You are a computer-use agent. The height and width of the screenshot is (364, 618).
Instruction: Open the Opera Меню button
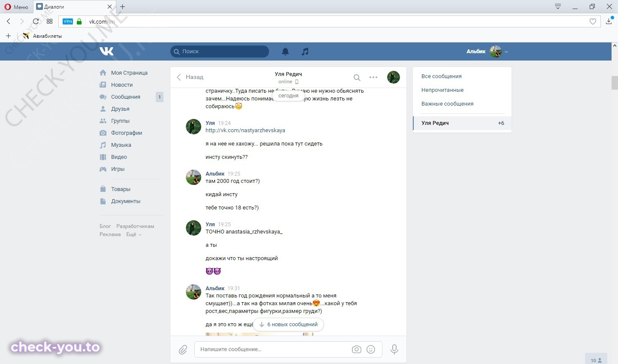[x=16, y=7]
